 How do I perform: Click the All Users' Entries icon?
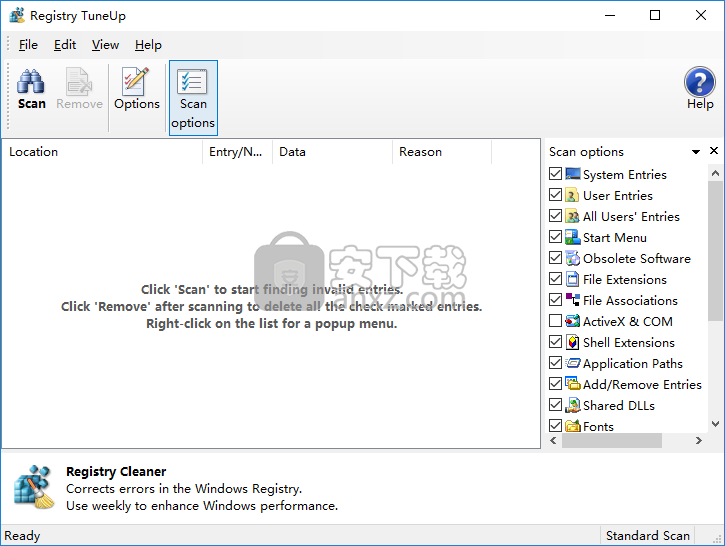click(572, 216)
